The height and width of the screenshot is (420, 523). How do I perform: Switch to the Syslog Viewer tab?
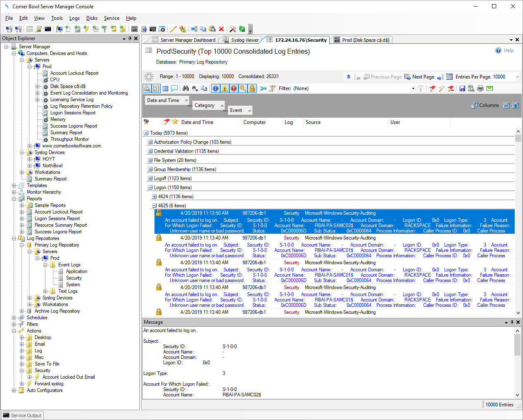click(x=241, y=40)
